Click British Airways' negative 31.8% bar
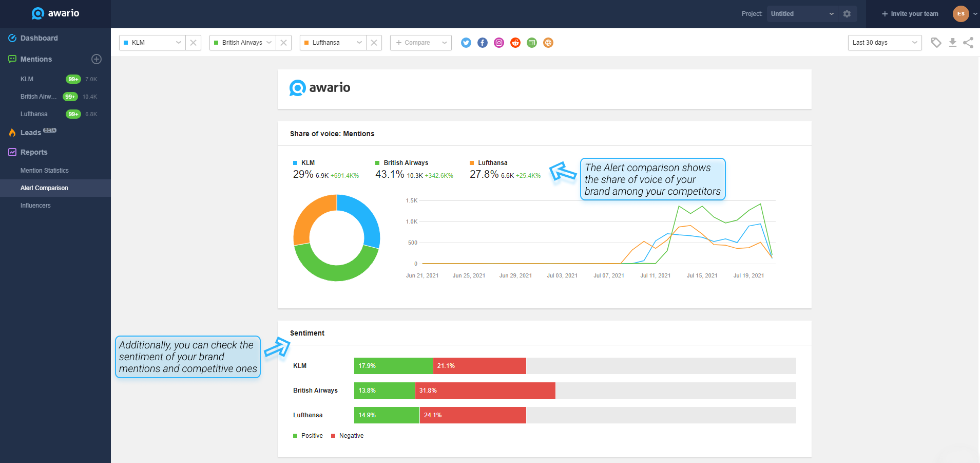The width and height of the screenshot is (980, 463). tap(485, 391)
